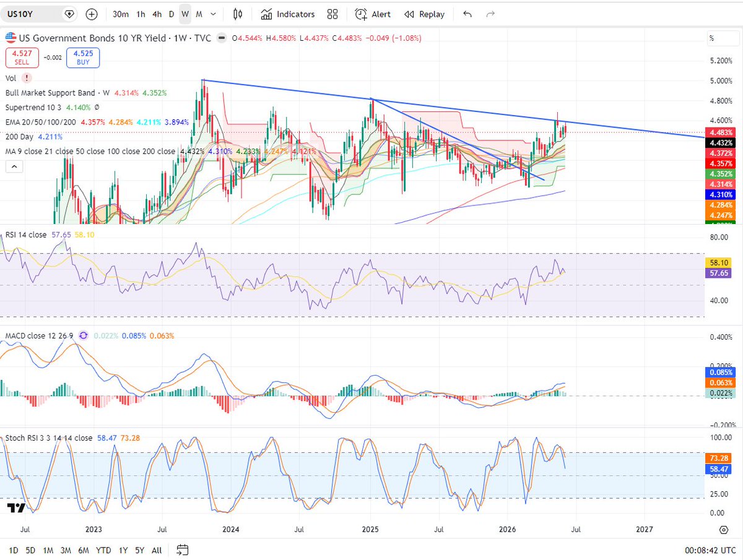The width and height of the screenshot is (743, 560).
Task: Collapse the indicator legend with the chevron
Action: click(x=15, y=166)
